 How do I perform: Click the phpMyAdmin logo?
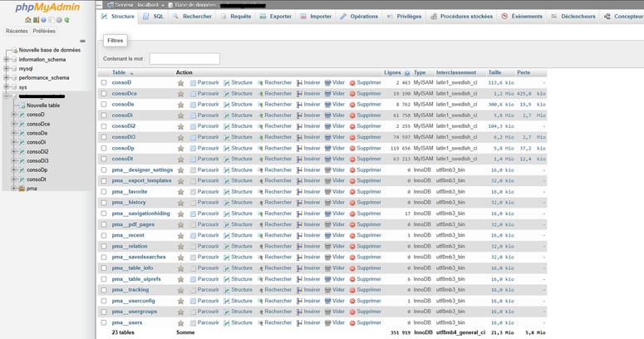47,7
